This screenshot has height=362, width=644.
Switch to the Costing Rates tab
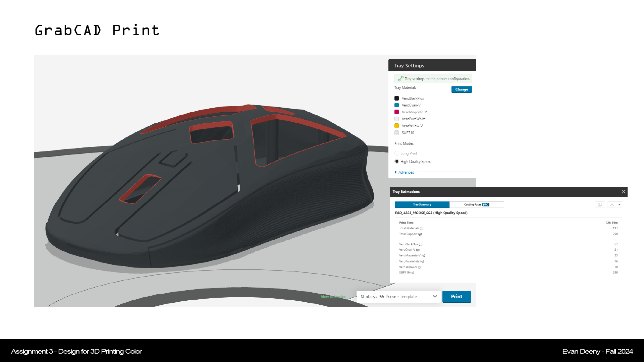coord(476,205)
